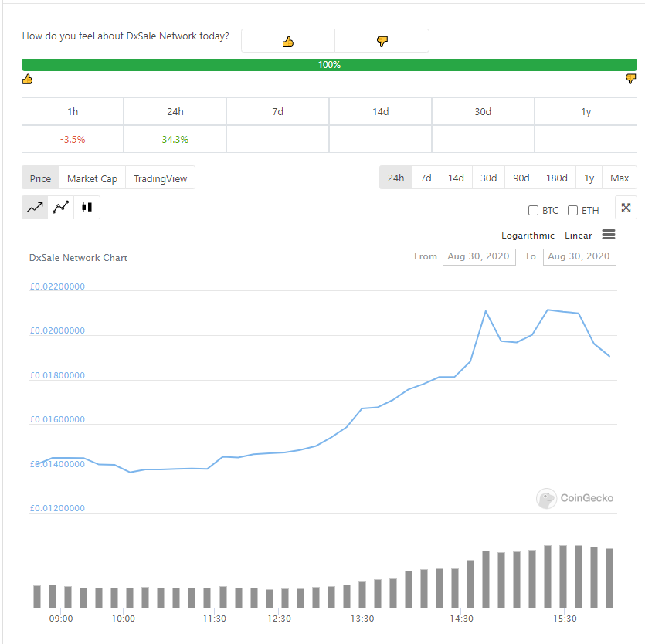
Task: Open the To date picker
Action: (x=579, y=256)
